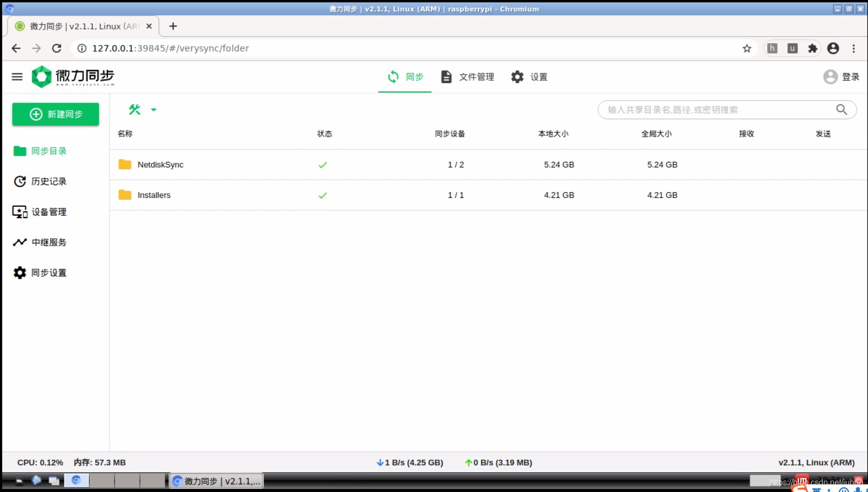868x492 pixels.
Task: Open the 文件管理 tab
Action: click(467, 77)
